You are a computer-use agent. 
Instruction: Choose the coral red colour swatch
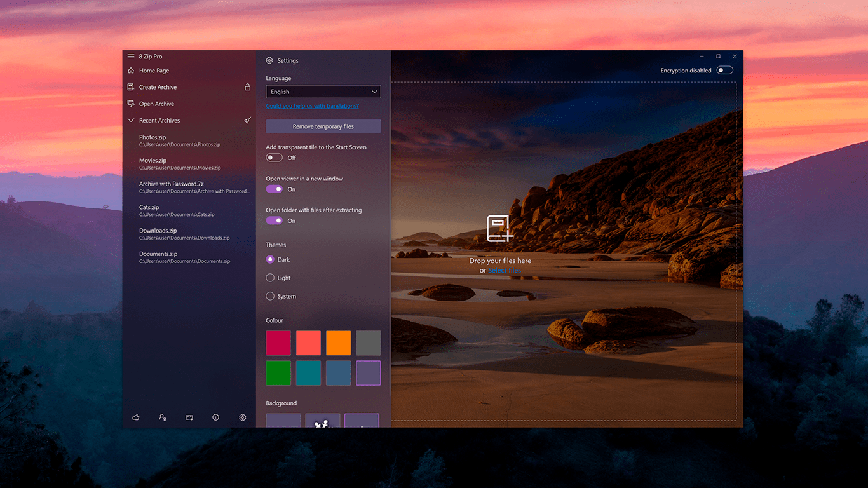309,343
